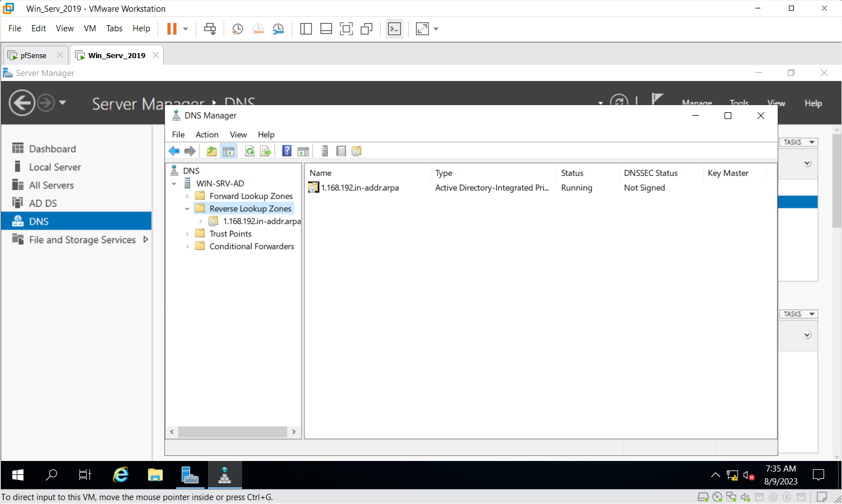Click the Server Manager notifications flag

point(657,99)
